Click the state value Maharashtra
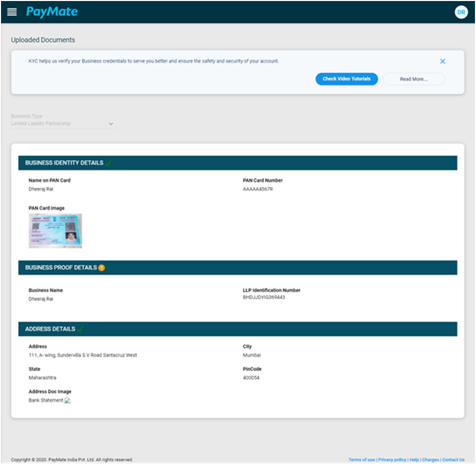The image size is (476, 465). 42,378
